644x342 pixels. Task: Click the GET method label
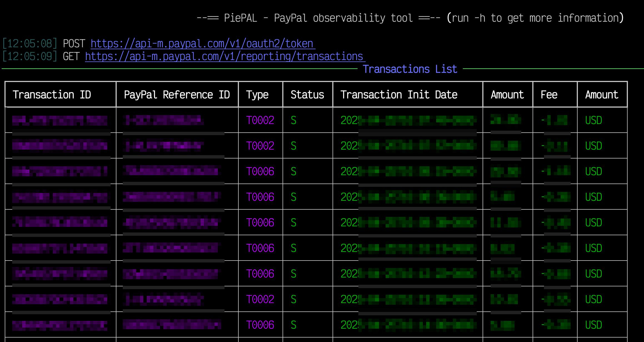click(71, 56)
